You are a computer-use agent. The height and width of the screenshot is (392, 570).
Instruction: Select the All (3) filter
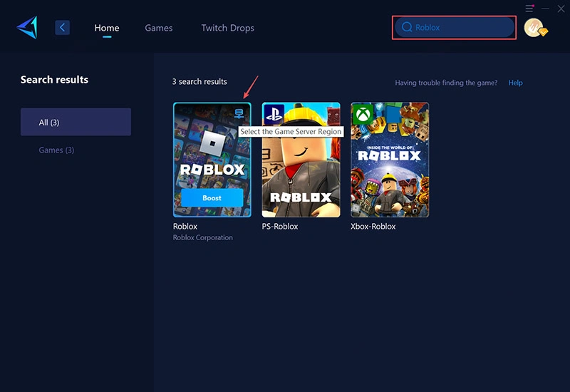[x=76, y=122]
